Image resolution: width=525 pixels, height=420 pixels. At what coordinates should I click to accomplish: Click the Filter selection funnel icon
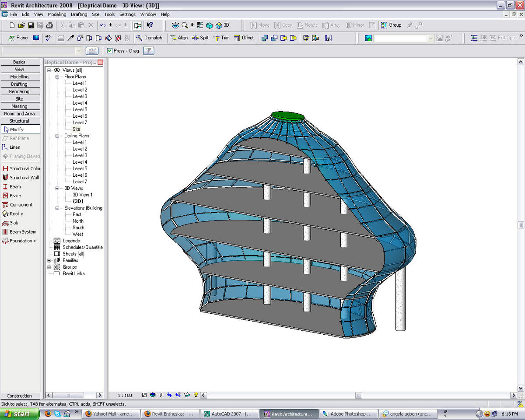(x=149, y=51)
